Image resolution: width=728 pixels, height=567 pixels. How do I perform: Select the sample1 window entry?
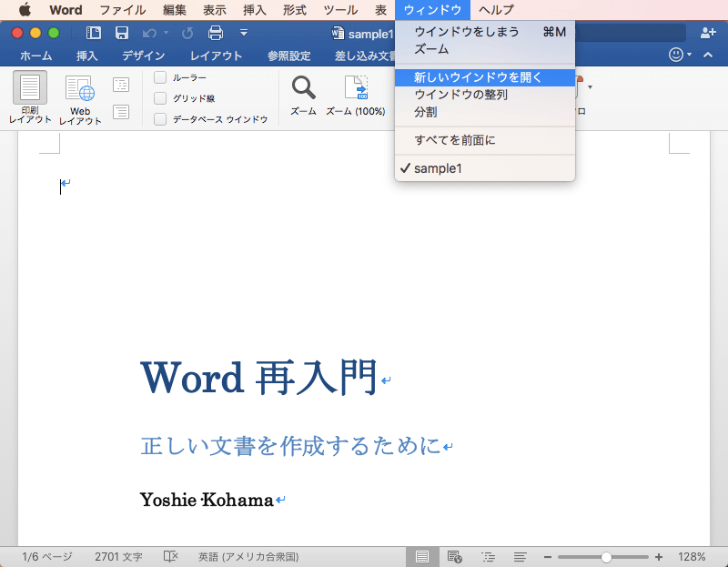pyautogui.click(x=485, y=168)
